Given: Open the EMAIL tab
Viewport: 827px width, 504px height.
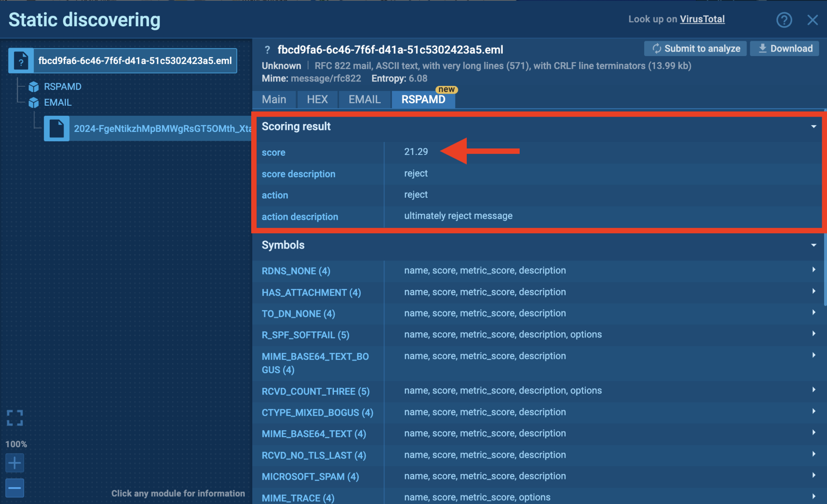Looking at the screenshot, I should 364,100.
